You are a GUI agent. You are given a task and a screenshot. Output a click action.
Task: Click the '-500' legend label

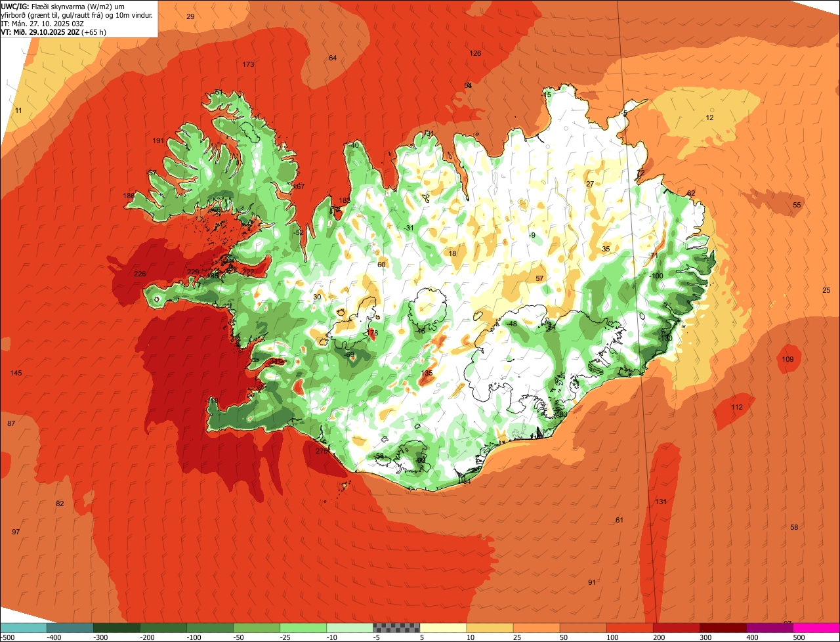(7, 637)
